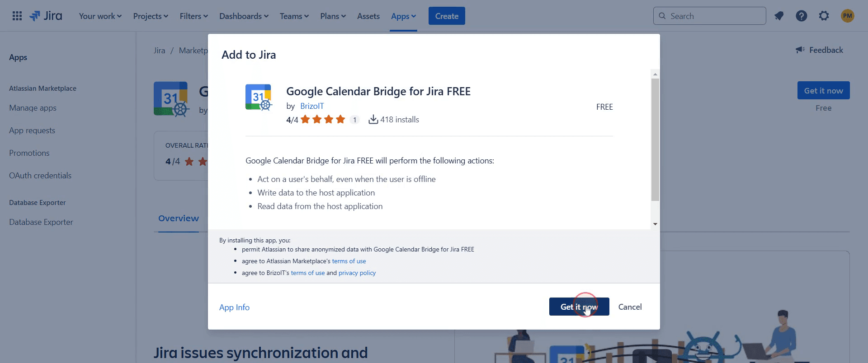Open Promotions in sidebar
This screenshot has width=868, height=363.
[x=29, y=153]
